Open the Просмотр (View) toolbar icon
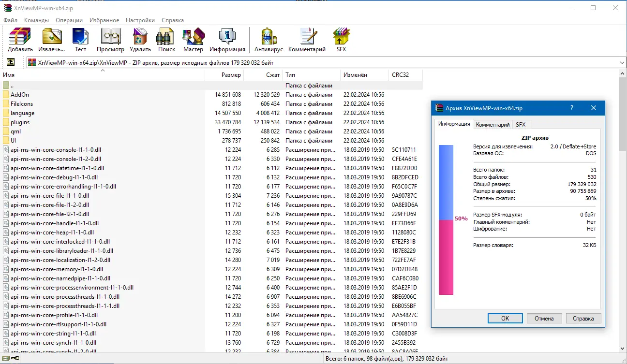 110,40
